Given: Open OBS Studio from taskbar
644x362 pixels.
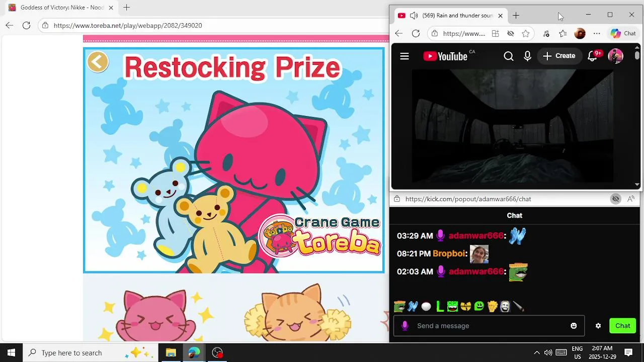Looking at the screenshot, I should (x=217, y=352).
